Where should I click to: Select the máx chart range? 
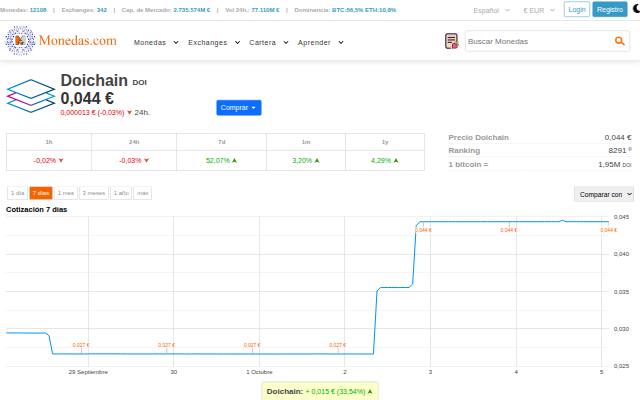tap(143, 193)
